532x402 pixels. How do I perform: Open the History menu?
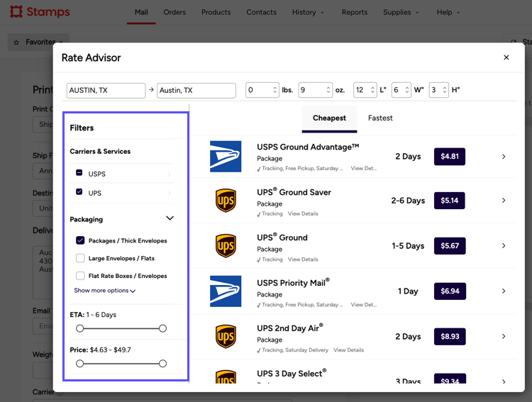tap(308, 12)
